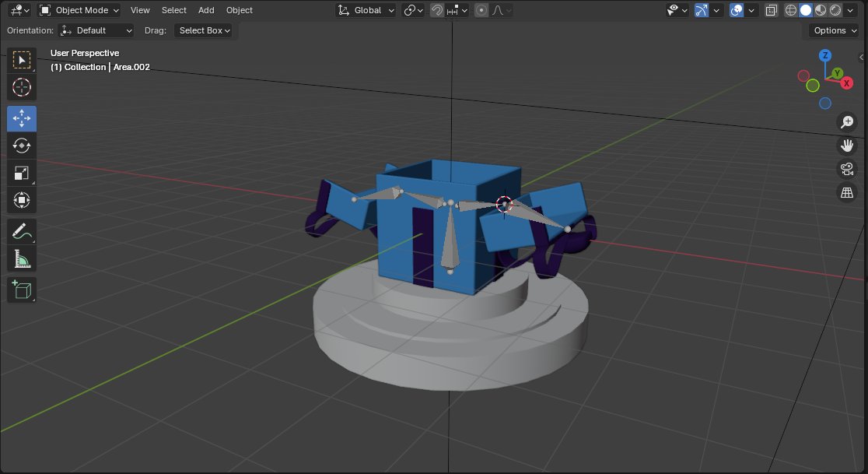Snap view to negative X axis
This screenshot has width=868, height=474.
pos(803,75)
